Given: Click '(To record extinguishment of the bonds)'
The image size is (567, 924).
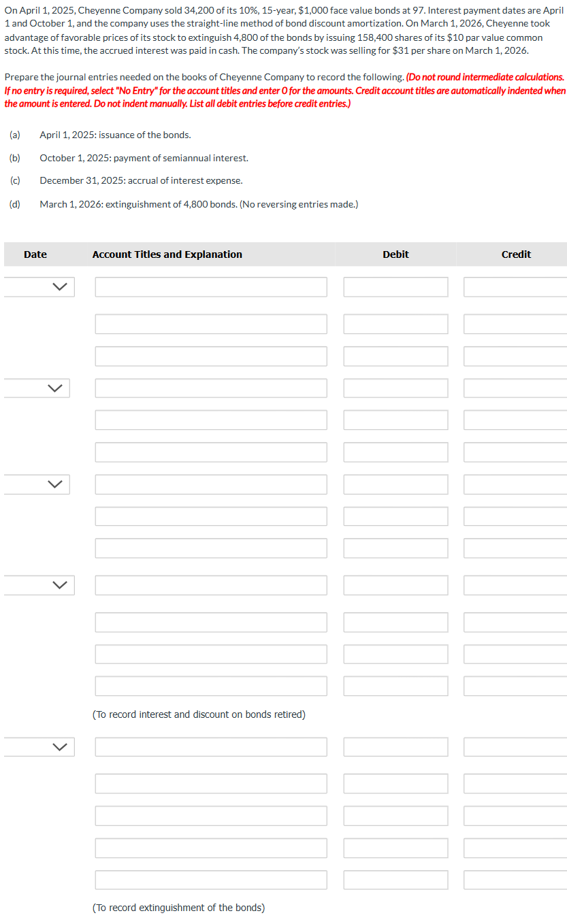Looking at the screenshot, I should [x=178, y=908].
